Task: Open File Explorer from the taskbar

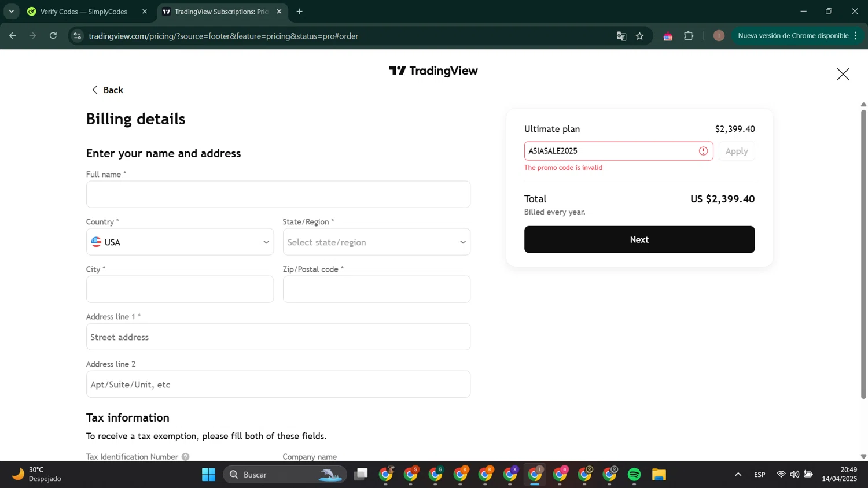Action: [x=659, y=475]
